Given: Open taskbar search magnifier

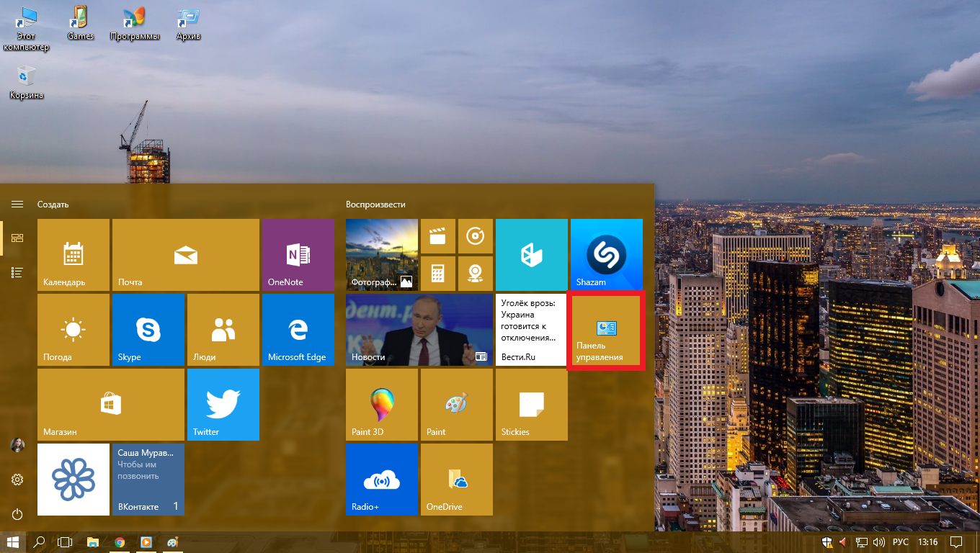Looking at the screenshot, I should tap(40, 542).
